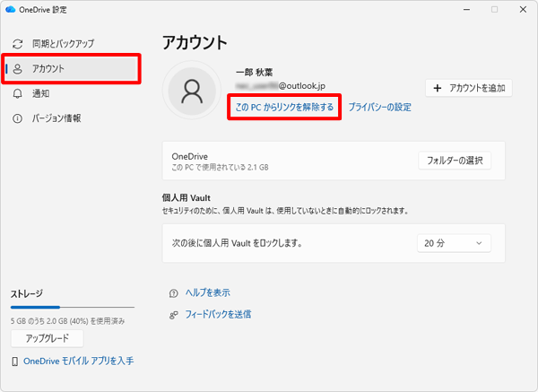The width and height of the screenshot is (538, 392).
Task: Unlink this PC via このPCからリンクを解除する
Action: [284, 107]
